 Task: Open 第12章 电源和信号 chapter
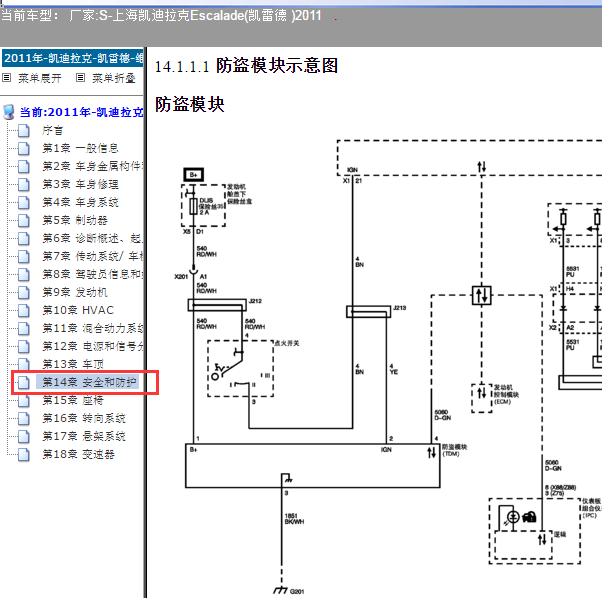click(x=93, y=347)
